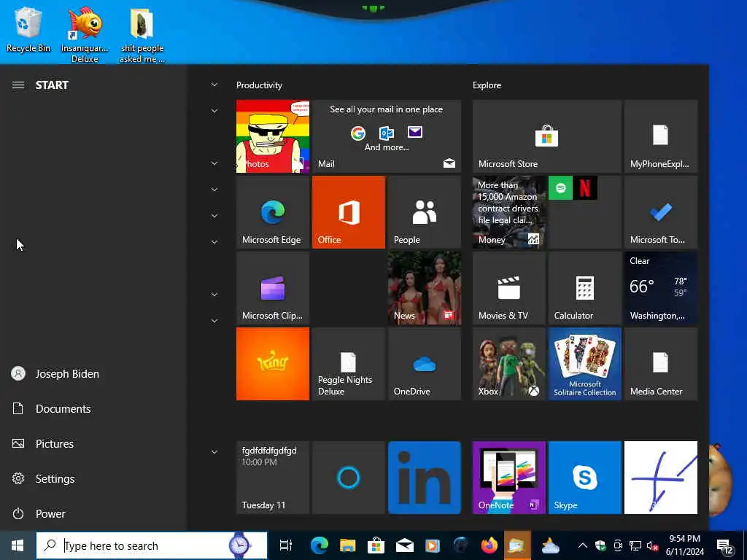Click the Meet Now camera tray icon

(618, 545)
